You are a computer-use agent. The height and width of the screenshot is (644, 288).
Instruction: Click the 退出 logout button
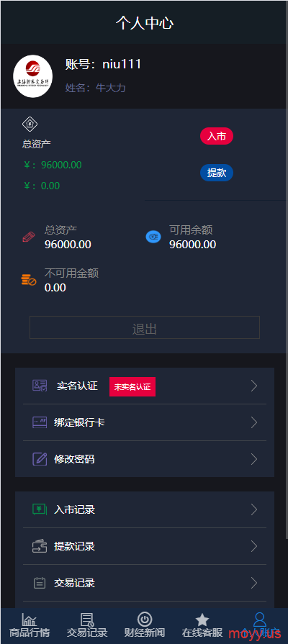(145, 327)
